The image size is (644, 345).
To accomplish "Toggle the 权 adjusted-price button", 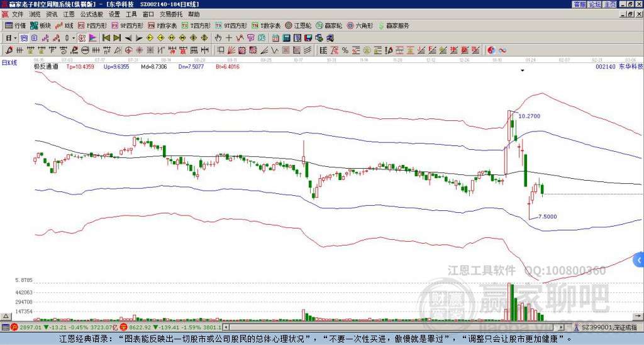I will 82,38.
